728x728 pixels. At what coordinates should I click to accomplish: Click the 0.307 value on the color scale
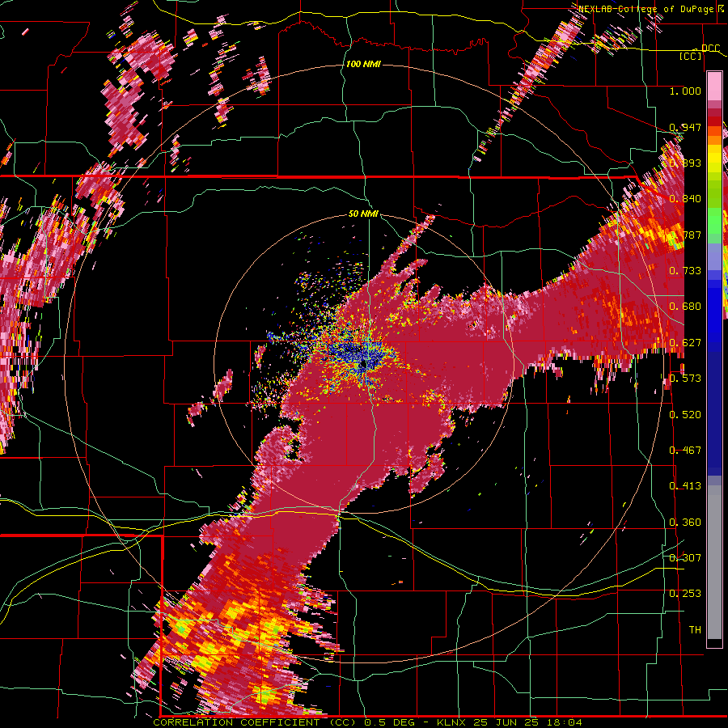tap(685, 558)
